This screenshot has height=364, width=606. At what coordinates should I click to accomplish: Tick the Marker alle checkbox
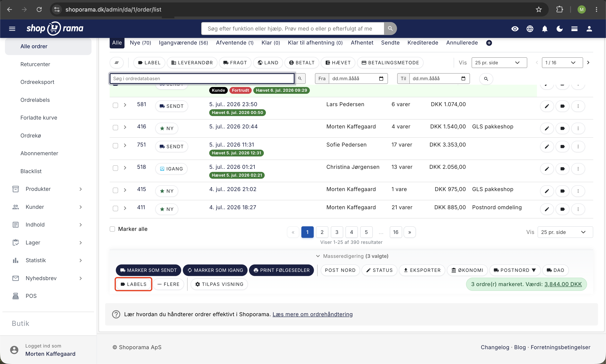[x=112, y=229]
